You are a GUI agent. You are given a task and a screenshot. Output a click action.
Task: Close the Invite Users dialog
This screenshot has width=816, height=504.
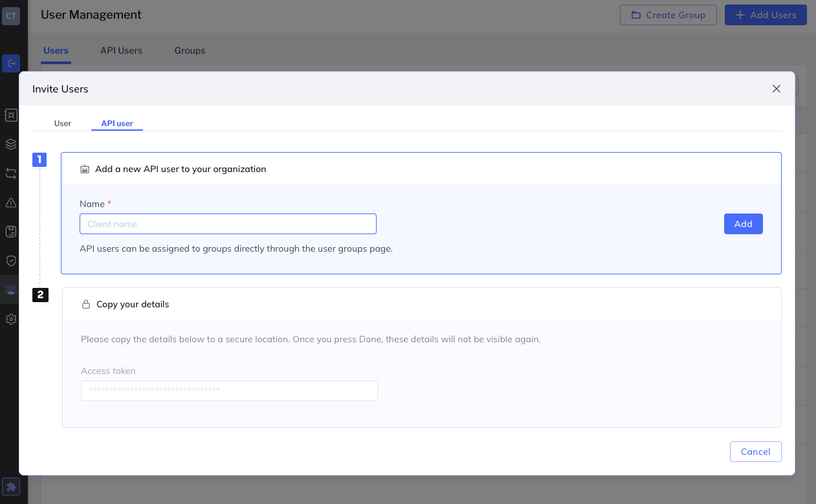point(777,89)
